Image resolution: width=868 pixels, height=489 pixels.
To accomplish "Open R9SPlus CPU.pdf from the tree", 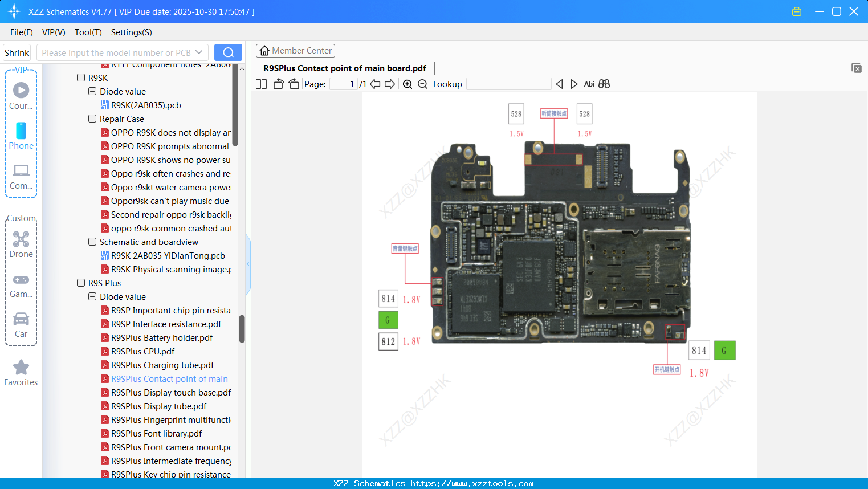I will pyautogui.click(x=142, y=351).
